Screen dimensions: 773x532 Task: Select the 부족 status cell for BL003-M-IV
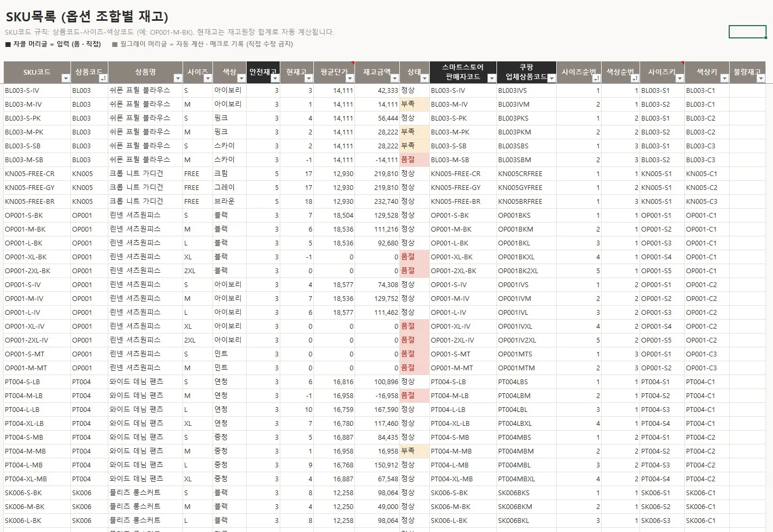415,105
